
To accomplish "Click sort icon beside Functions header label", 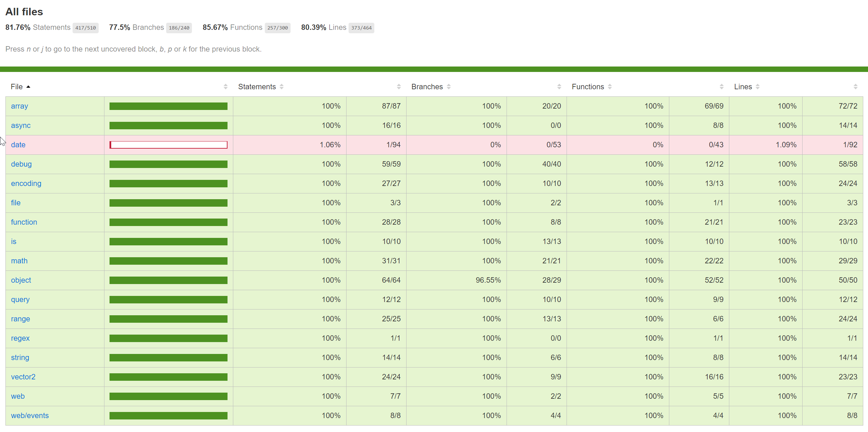I will [x=610, y=87].
